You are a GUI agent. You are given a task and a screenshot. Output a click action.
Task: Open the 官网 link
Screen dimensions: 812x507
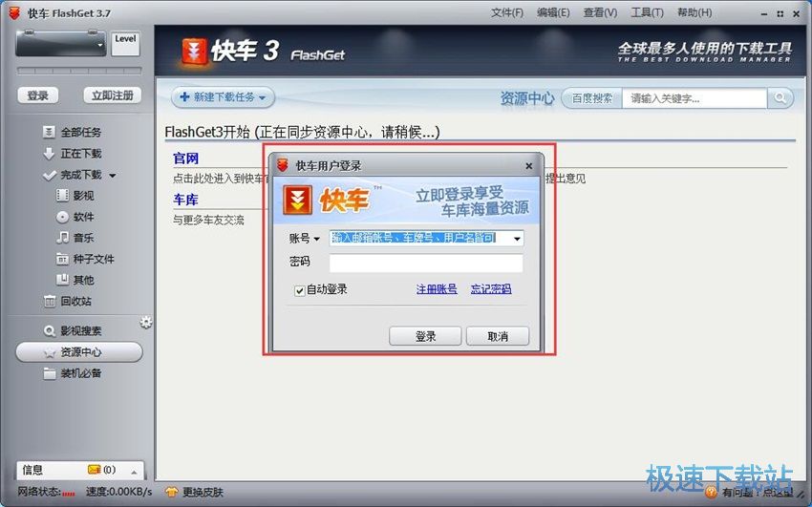coord(186,158)
